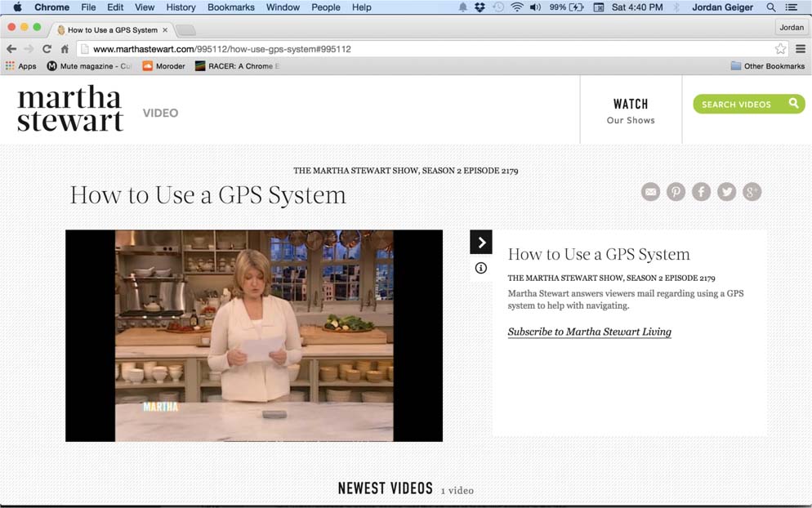Open the Chrome hamburger menu
The width and height of the screenshot is (812, 508).
pyautogui.click(x=801, y=49)
